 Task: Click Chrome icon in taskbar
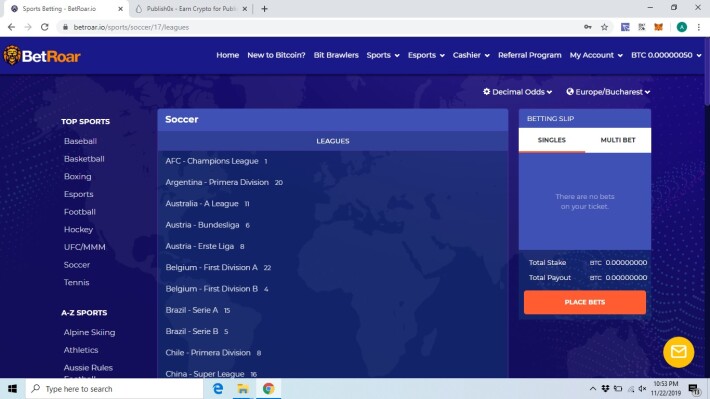pyautogui.click(x=269, y=389)
